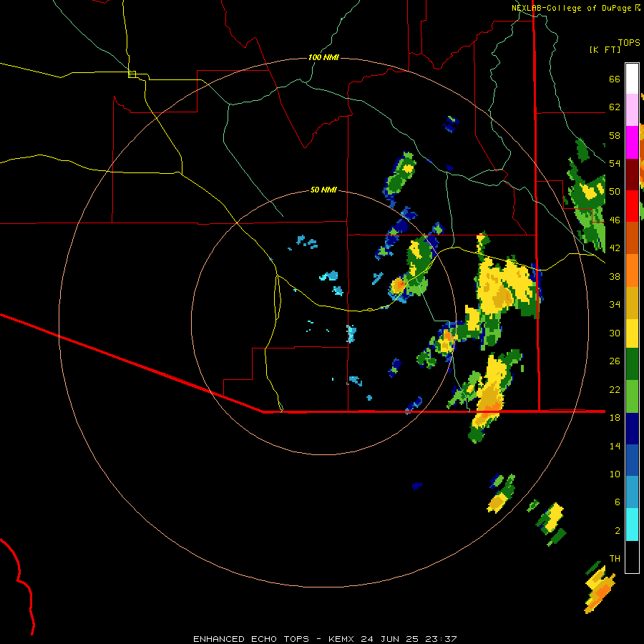Screen dimensions: 644x644
Task: Click the 14 legend value
Action: tap(615, 446)
